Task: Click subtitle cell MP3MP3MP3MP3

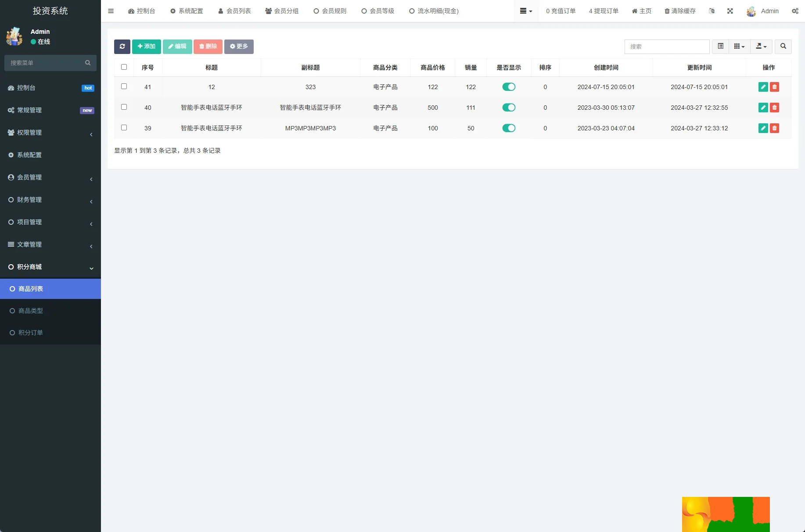Action: (x=310, y=128)
